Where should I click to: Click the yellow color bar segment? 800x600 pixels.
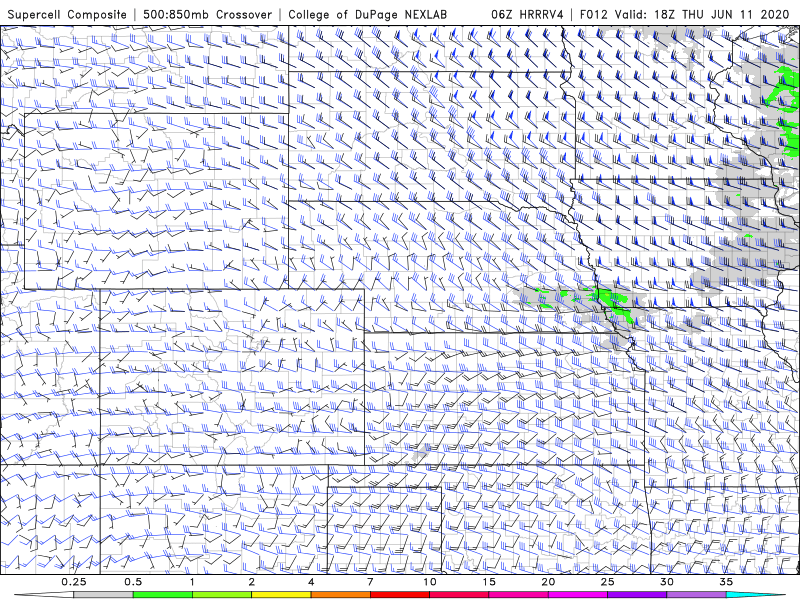click(281, 595)
